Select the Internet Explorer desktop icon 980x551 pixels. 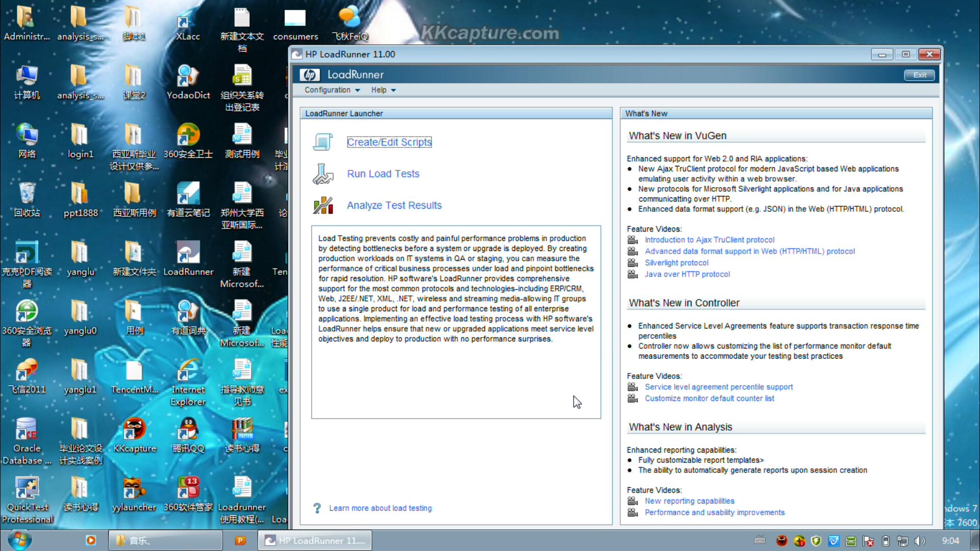pyautogui.click(x=188, y=370)
